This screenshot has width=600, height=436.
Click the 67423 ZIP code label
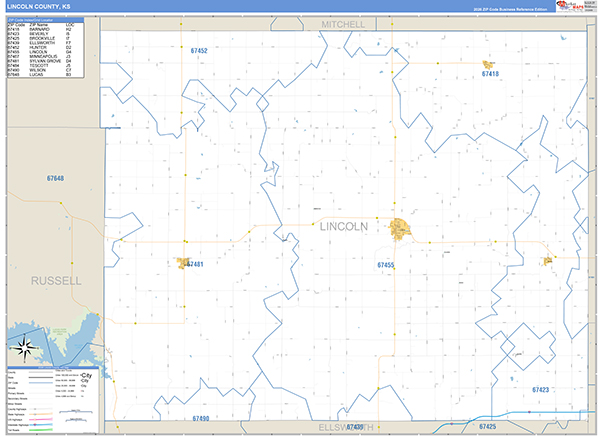540,390
